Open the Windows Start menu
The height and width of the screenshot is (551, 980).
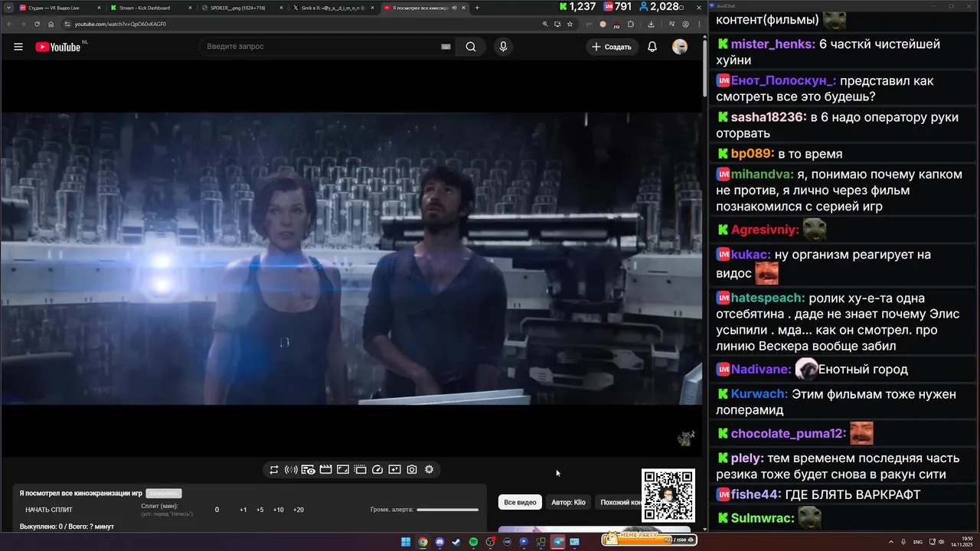point(406,542)
